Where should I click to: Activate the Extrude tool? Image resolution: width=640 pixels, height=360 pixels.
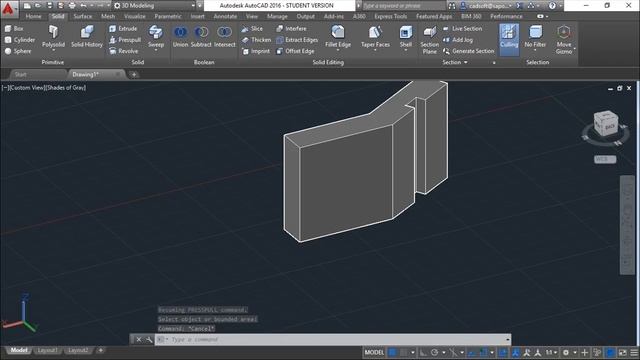[123, 29]
